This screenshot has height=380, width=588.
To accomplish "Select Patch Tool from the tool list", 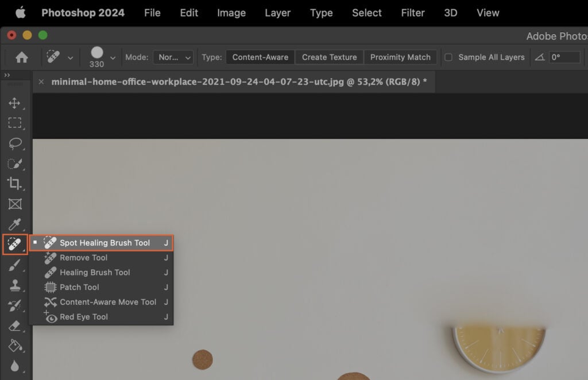I will (x=79, y=287).
